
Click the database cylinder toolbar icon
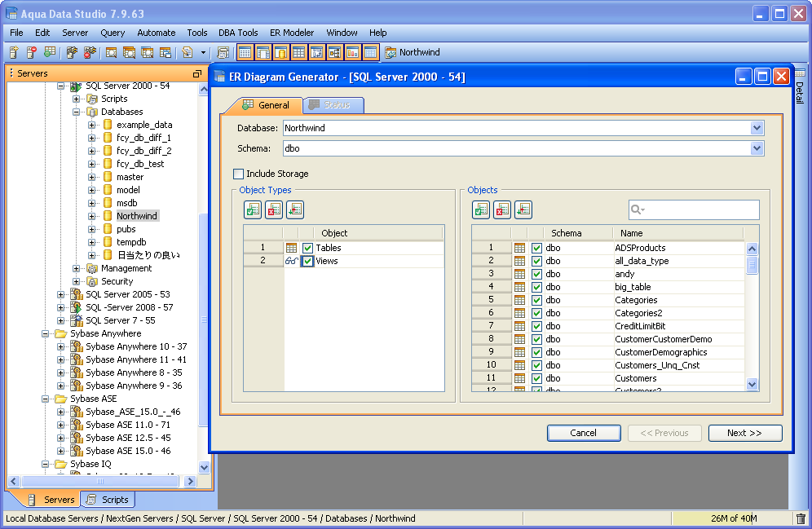(280, 52)
